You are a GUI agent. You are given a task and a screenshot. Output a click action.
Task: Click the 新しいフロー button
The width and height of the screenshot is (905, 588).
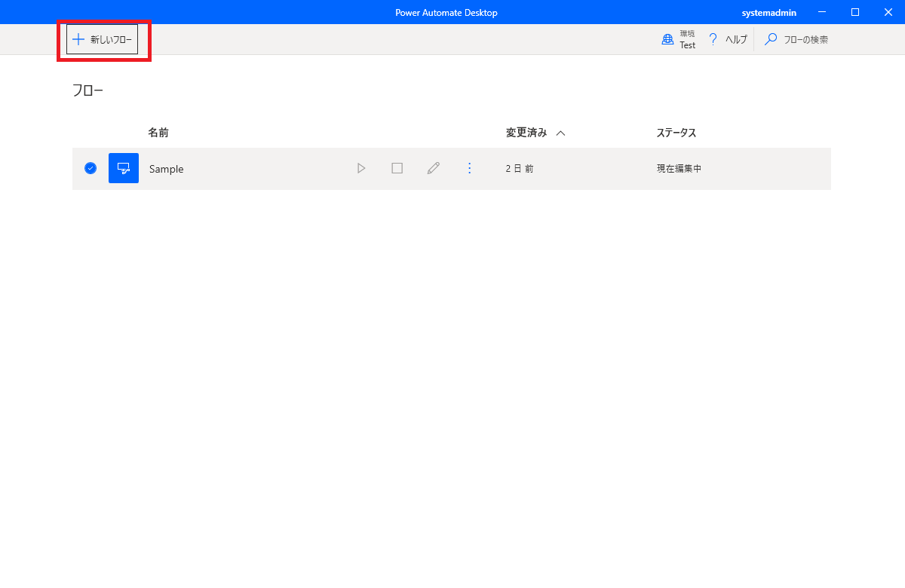(102, 39)
